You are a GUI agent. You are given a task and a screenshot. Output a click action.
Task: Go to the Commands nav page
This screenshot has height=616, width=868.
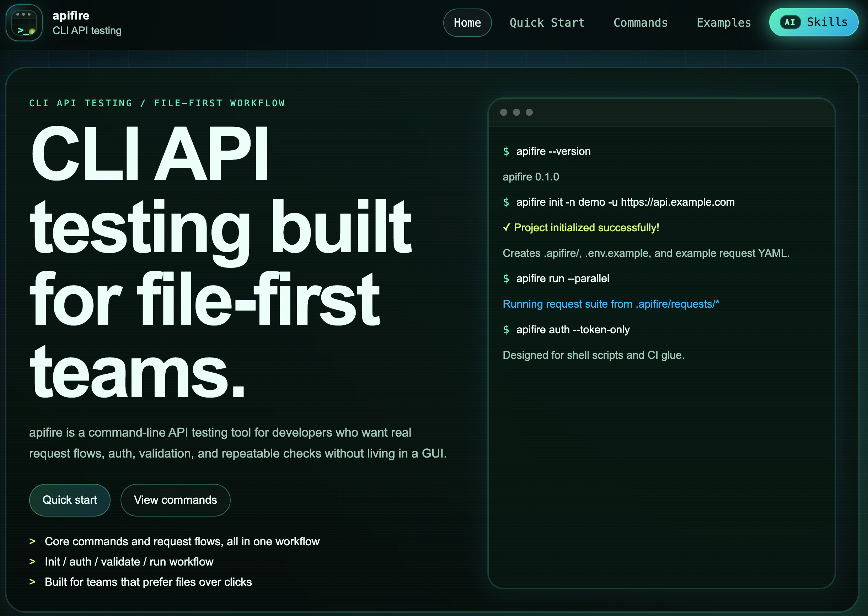[640, 23]
